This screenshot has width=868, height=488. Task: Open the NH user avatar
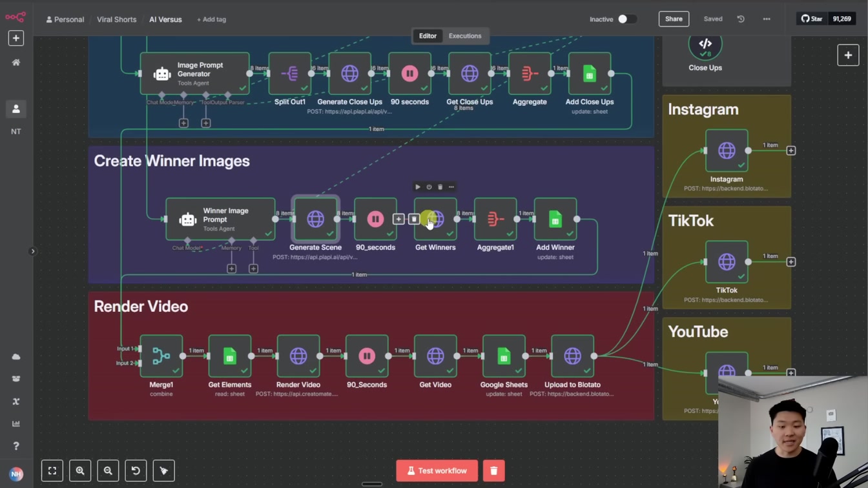(x=16, y=474)
